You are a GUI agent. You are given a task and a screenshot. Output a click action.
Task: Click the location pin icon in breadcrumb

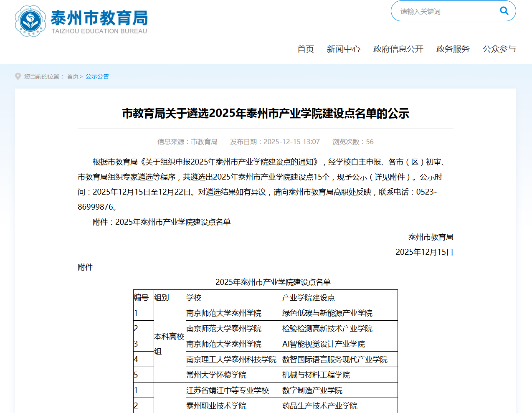(x=18, y=76)
